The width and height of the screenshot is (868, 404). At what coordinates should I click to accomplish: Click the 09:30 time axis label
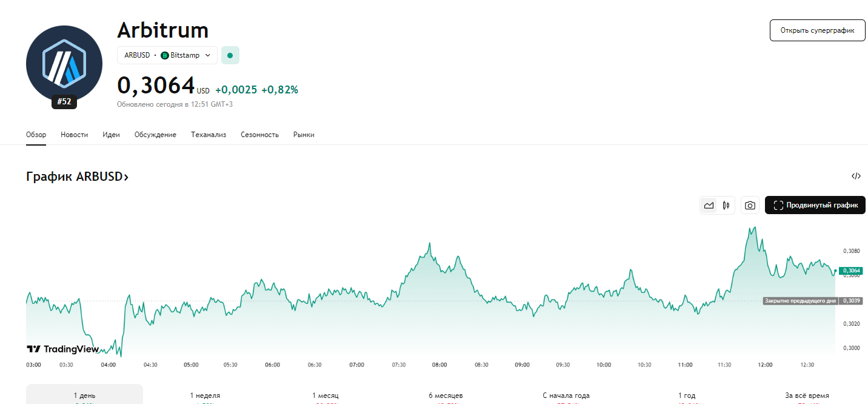click(563, 365)
